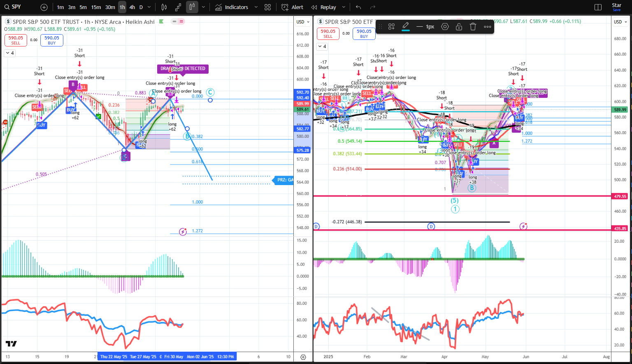Open chart settings gear below left price scale
Image resolution: width=632 pixels, height=364 pixels.
point(303,357)
